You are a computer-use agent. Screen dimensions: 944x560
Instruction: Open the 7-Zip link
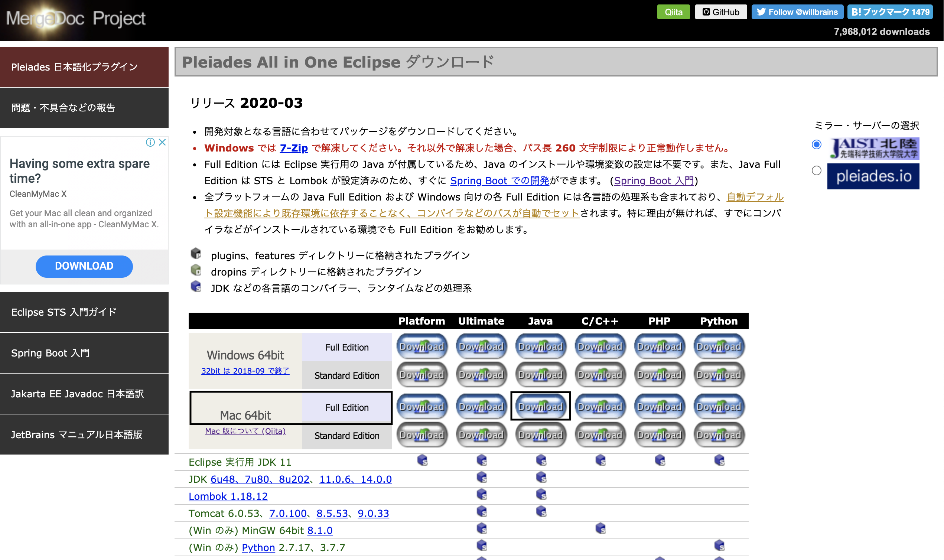coord(293,148)
